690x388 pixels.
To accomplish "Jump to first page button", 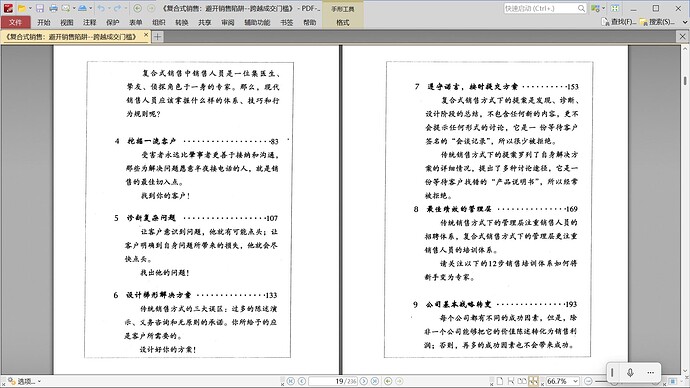I will 291,381.
